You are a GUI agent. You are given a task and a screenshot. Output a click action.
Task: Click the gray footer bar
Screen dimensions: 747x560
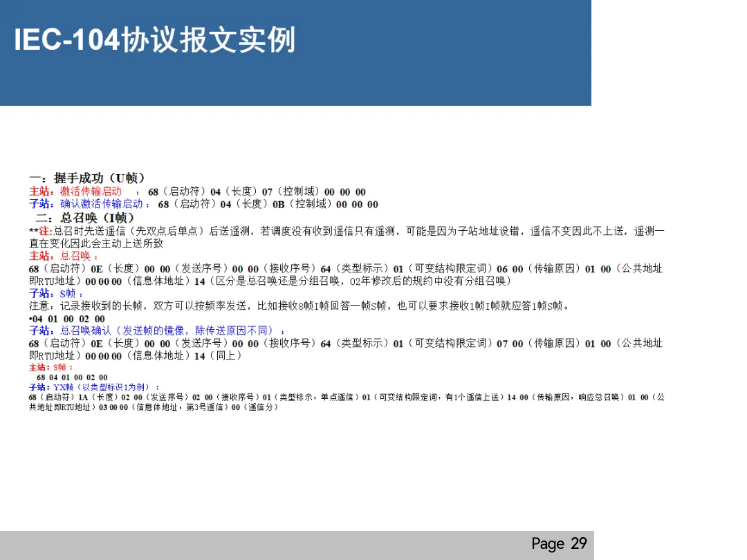click(277, 543)
